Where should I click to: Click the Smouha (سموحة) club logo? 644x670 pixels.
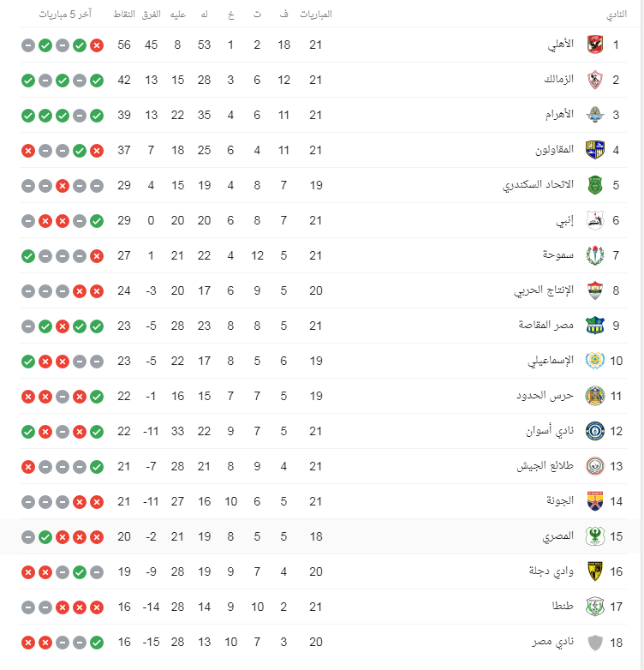tap(595, 255)
